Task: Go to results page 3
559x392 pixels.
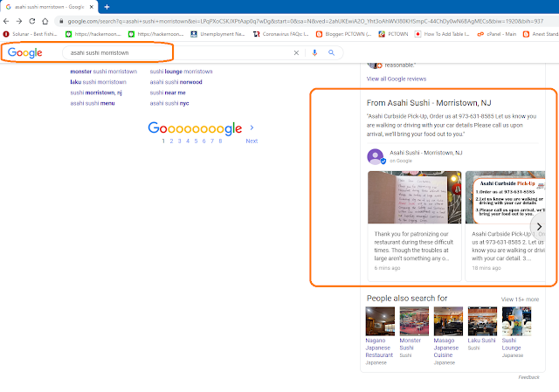Action: 179,141
